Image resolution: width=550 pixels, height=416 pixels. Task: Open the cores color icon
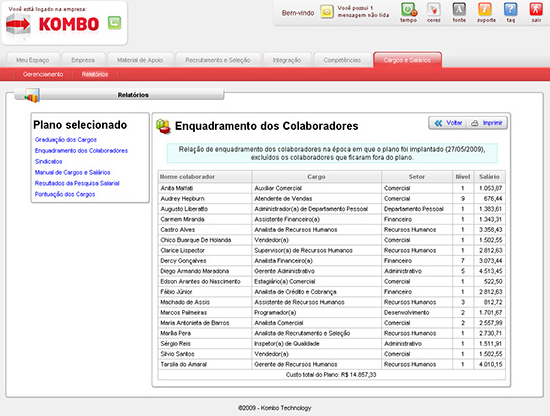(434, 10)
